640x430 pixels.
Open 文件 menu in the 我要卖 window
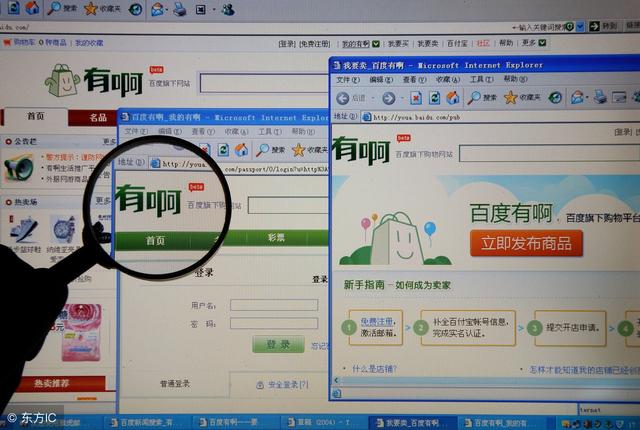348,80
